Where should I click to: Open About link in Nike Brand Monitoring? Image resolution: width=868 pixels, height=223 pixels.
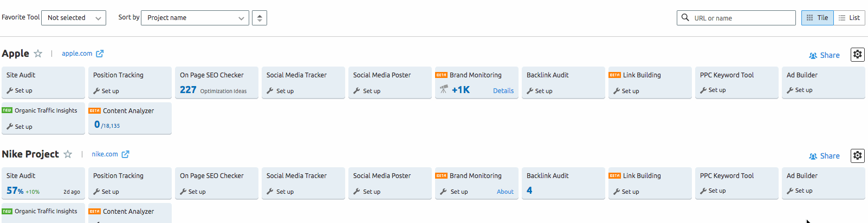tap(505, 192)
